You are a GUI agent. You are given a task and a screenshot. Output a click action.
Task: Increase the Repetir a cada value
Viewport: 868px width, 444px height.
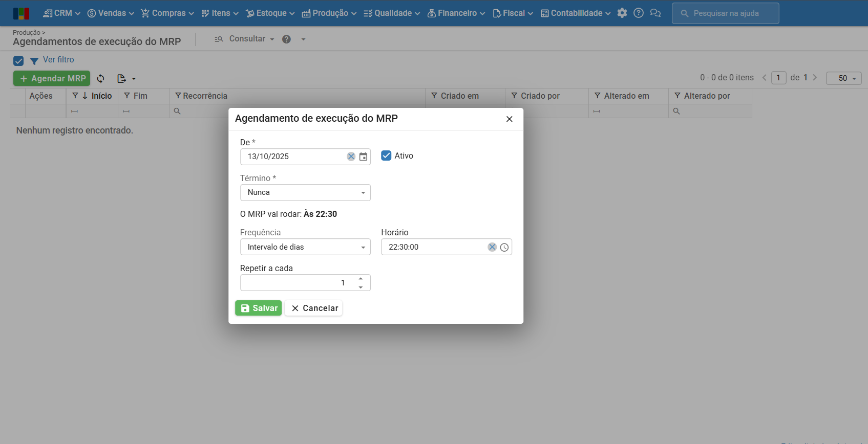361,279
